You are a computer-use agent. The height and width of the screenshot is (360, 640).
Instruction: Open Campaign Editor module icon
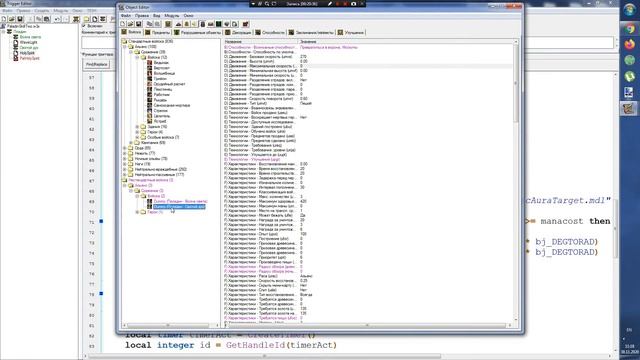(211, 24)
